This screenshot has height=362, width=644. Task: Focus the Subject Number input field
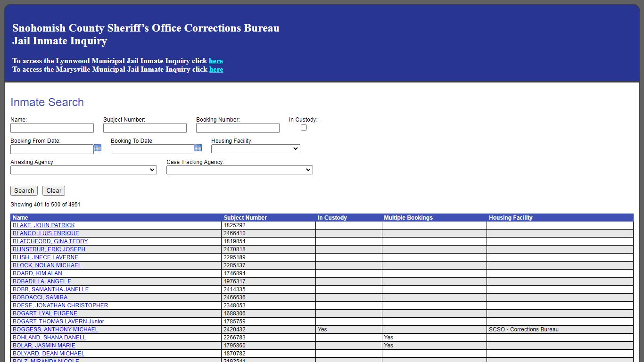tap(145, 128)
